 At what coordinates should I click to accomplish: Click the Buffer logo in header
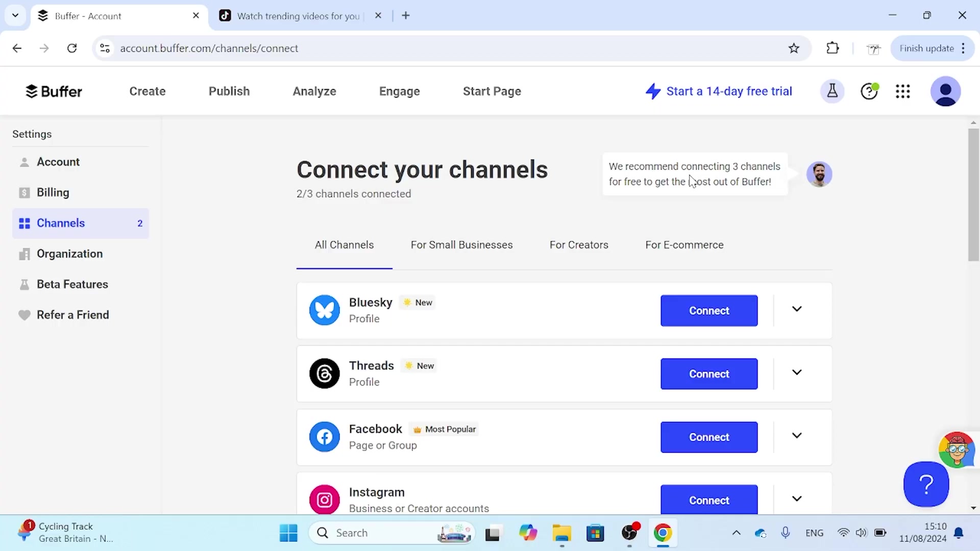tap(54, 91)
